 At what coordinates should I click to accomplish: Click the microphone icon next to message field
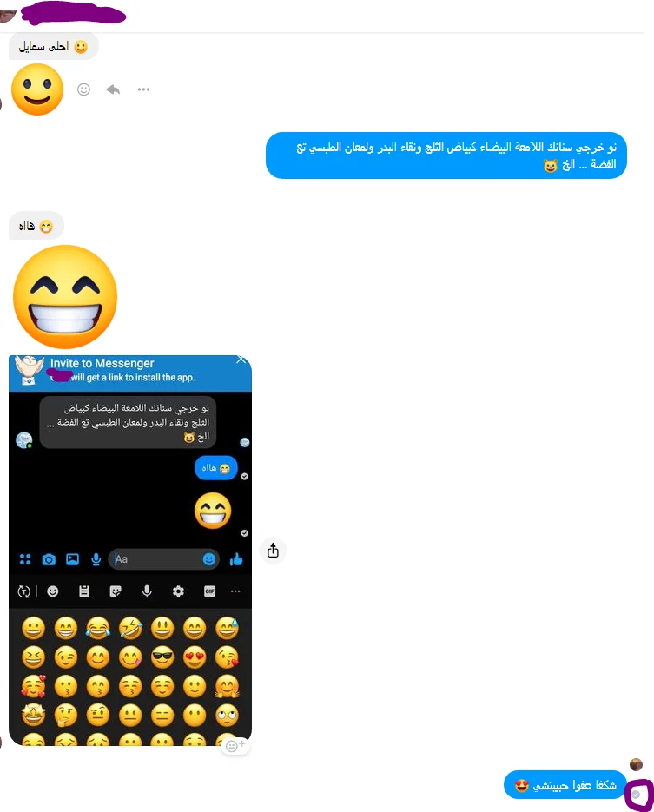coord(96,559)
